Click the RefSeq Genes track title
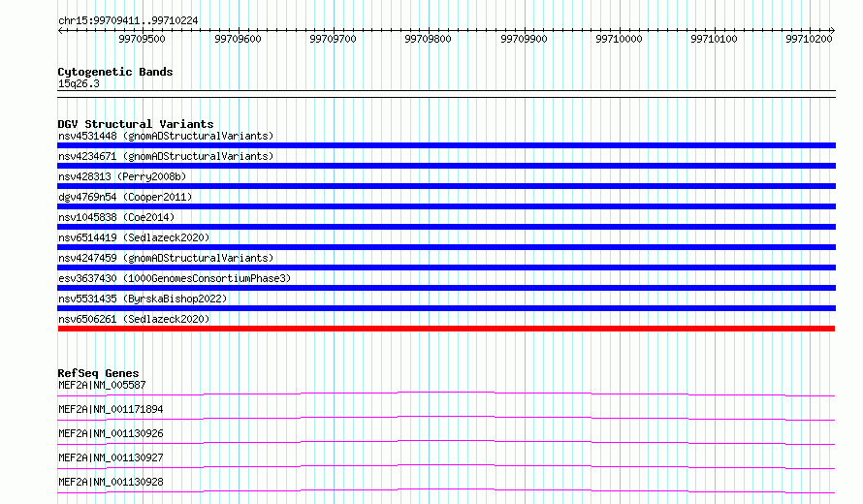Image resolution: width=863 pixels, height=504 pixels. tap(98, 373)
